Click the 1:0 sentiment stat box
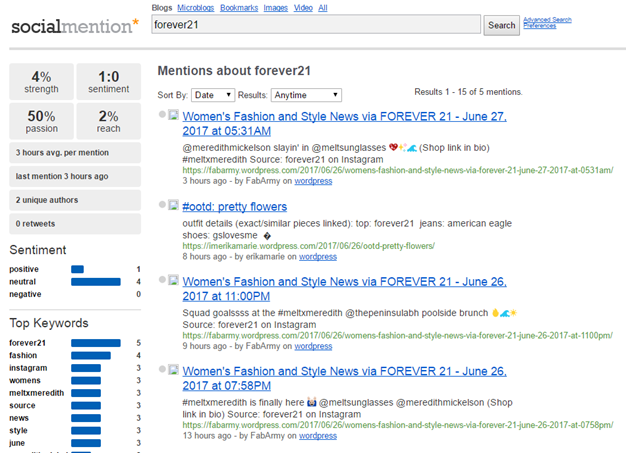 coord(109,81)
